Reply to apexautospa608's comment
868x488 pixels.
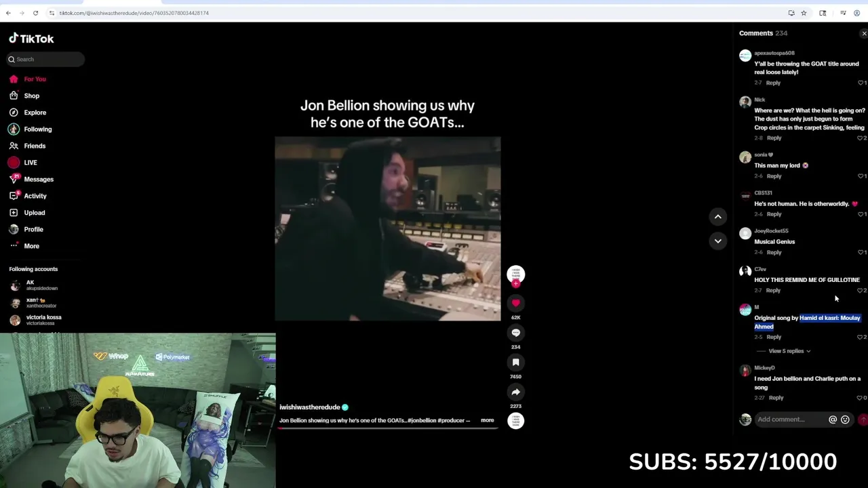(773, 83)
